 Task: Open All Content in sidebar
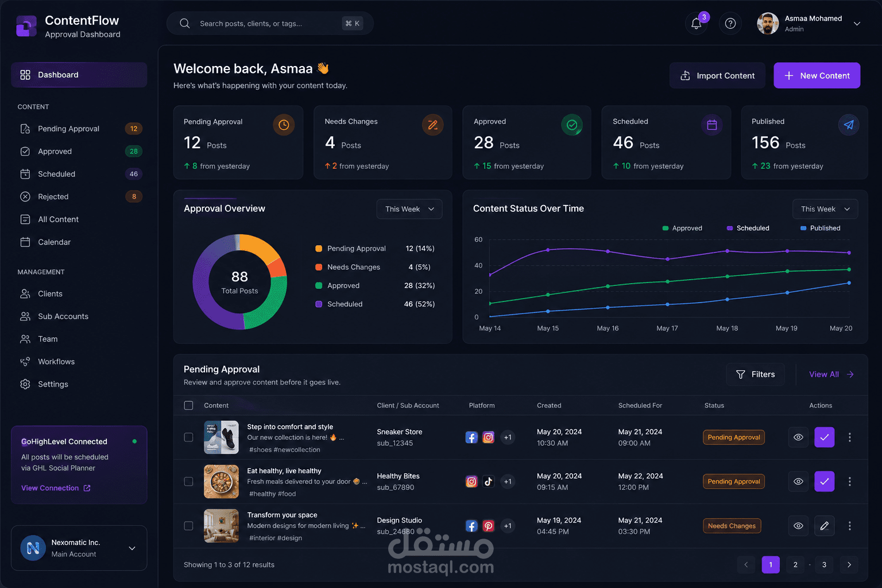79,219
